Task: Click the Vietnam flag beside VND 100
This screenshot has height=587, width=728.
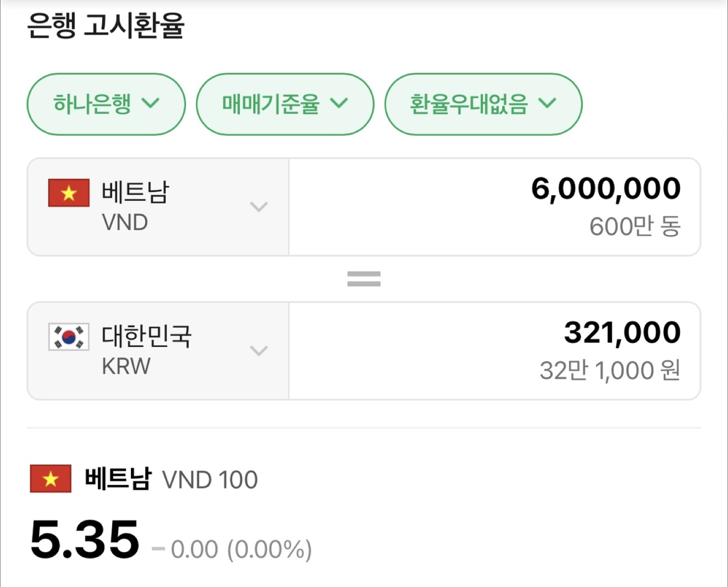Action: [x=51, y=479]
